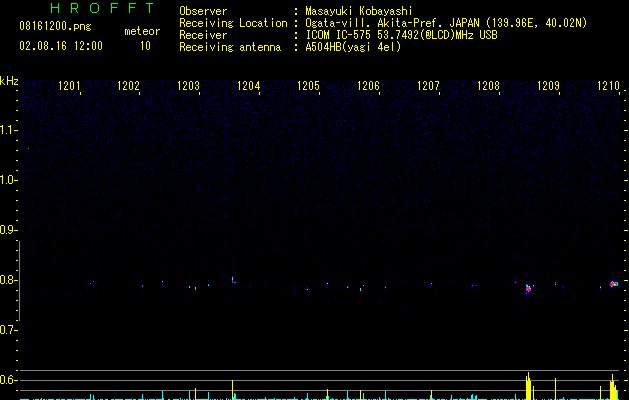Select the file name 08161200.png

point(55,27)
